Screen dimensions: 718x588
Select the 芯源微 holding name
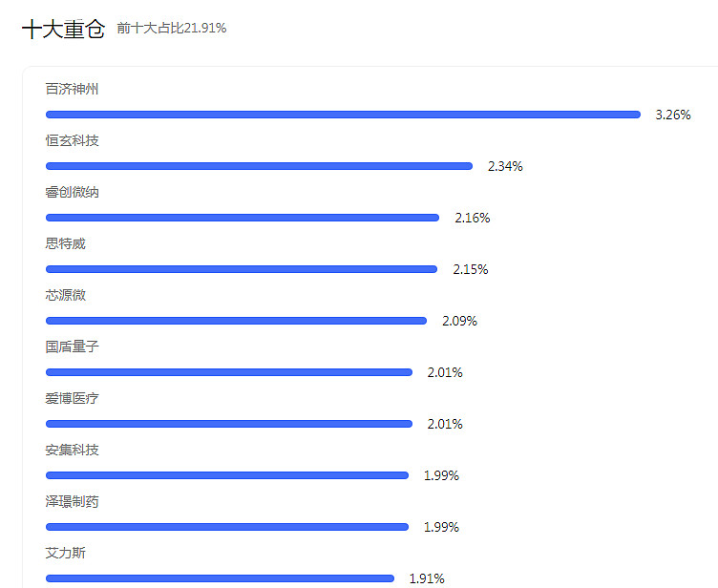click(x=66, y=295)
